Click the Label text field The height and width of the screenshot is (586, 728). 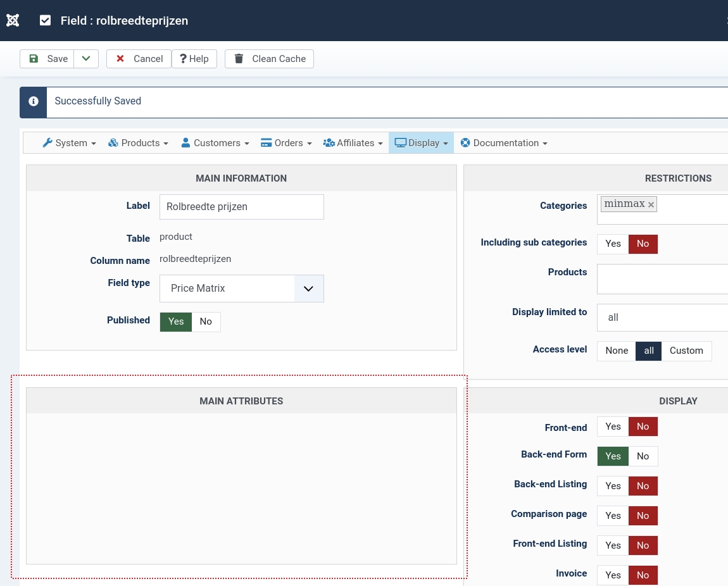click(241, 207)
